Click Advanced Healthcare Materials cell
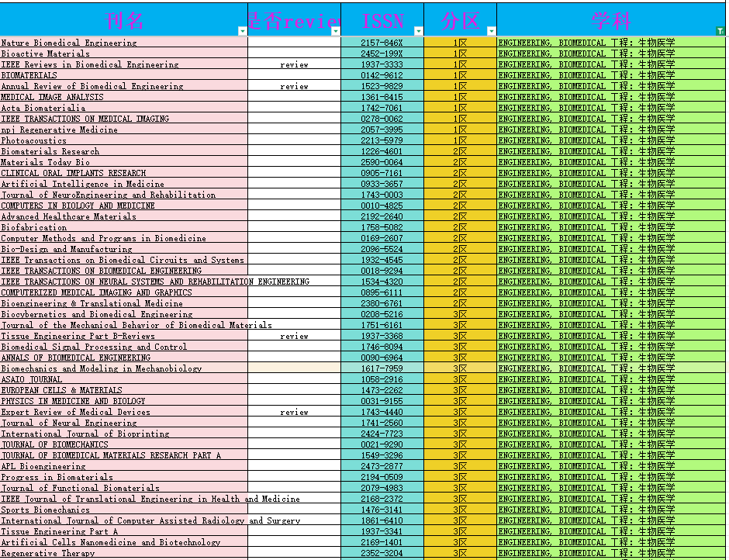 (x=123, y=216)
